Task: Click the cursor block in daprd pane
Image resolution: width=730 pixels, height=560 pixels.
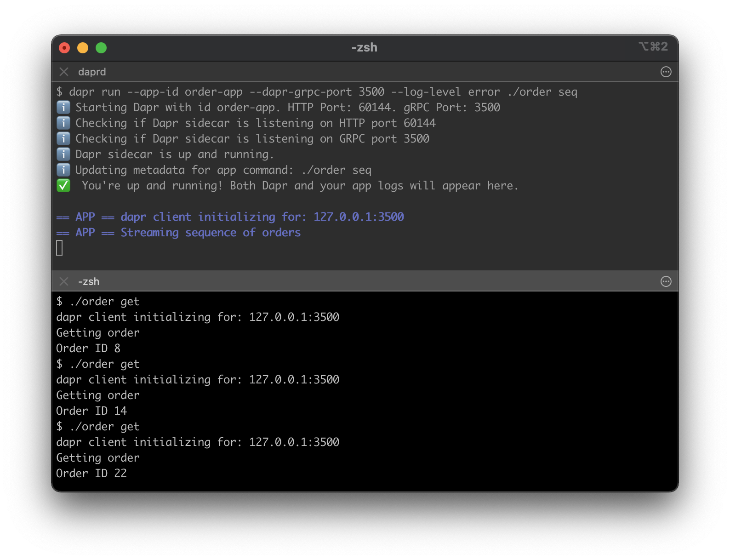Action: (x=59, y=248)
